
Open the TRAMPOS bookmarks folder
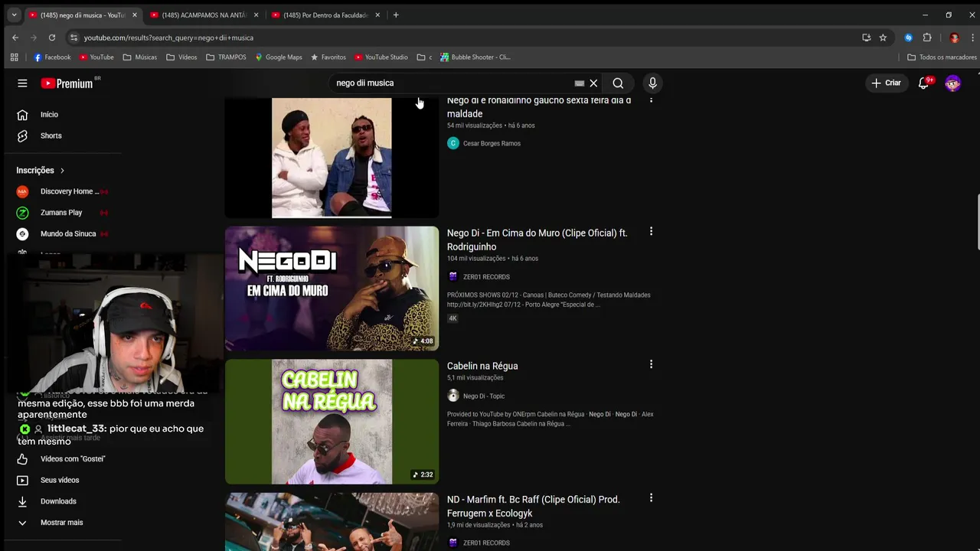click(x=226, y=57)
